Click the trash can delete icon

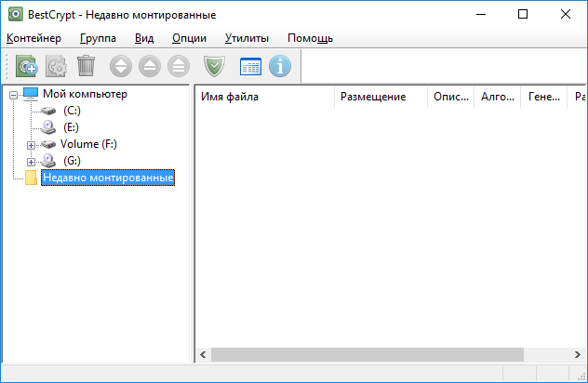click(x=86, y=66)
